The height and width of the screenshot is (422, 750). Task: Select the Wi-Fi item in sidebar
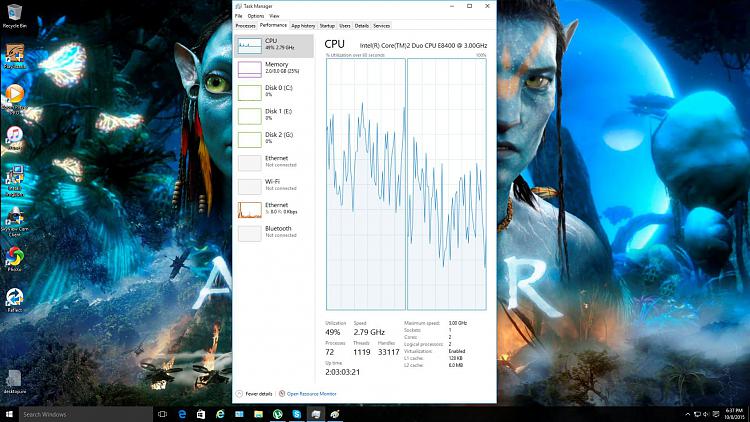click(274, 187)
